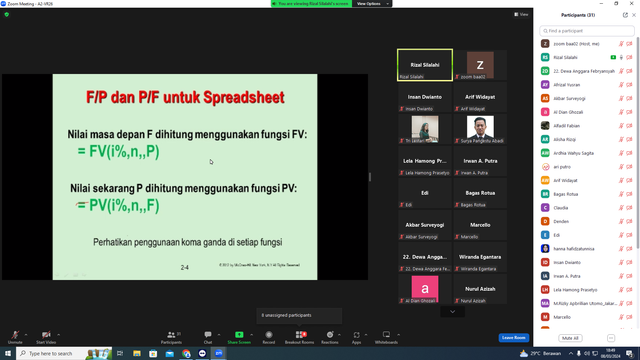
Task: Click the Leave Room button
Action: point(513,338)
